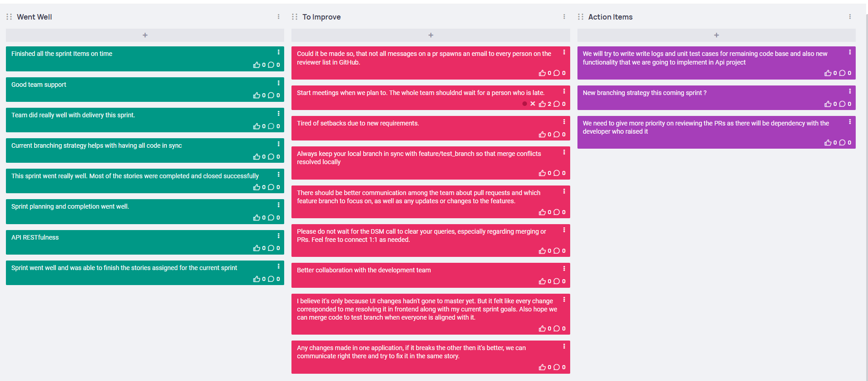Select the 'Sprint planning and completion went well' card
868x381 pixels.
point(145,211)
